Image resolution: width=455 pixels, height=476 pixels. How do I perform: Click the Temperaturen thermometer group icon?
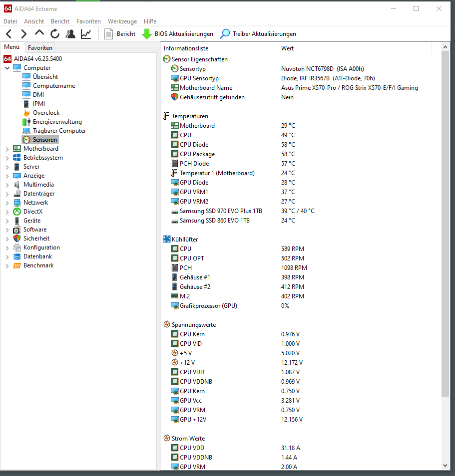pos(166,116)
